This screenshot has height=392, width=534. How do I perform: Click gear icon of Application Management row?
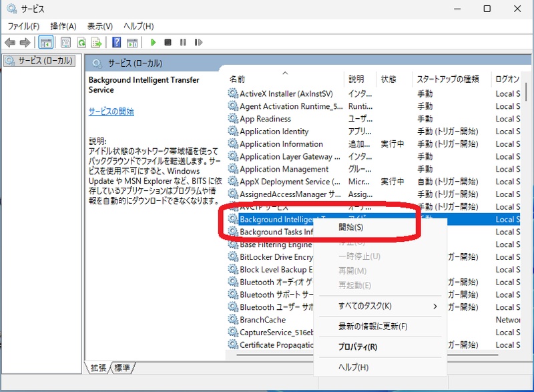[x=233, y=169]
